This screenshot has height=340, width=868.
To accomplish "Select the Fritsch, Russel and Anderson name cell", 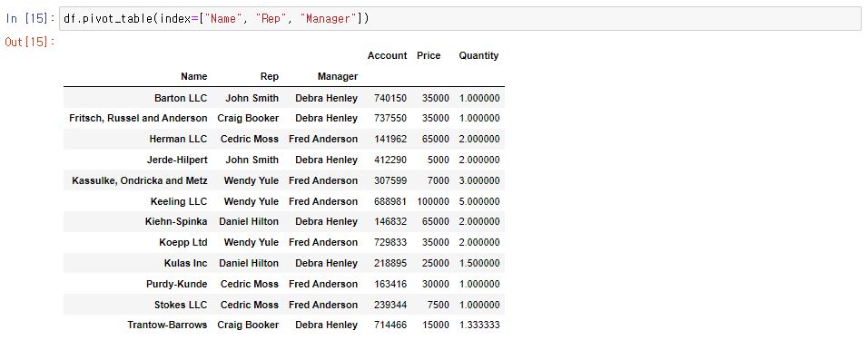I will [138, 118].
